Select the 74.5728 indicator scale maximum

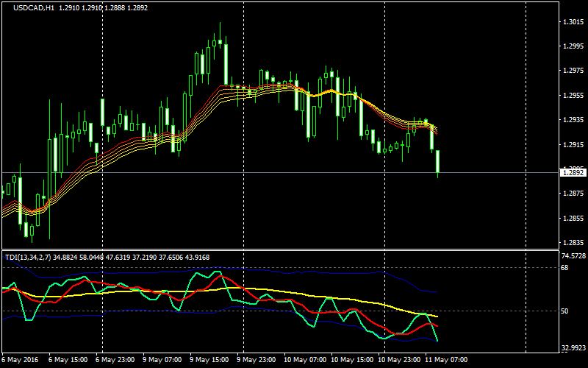573,256
